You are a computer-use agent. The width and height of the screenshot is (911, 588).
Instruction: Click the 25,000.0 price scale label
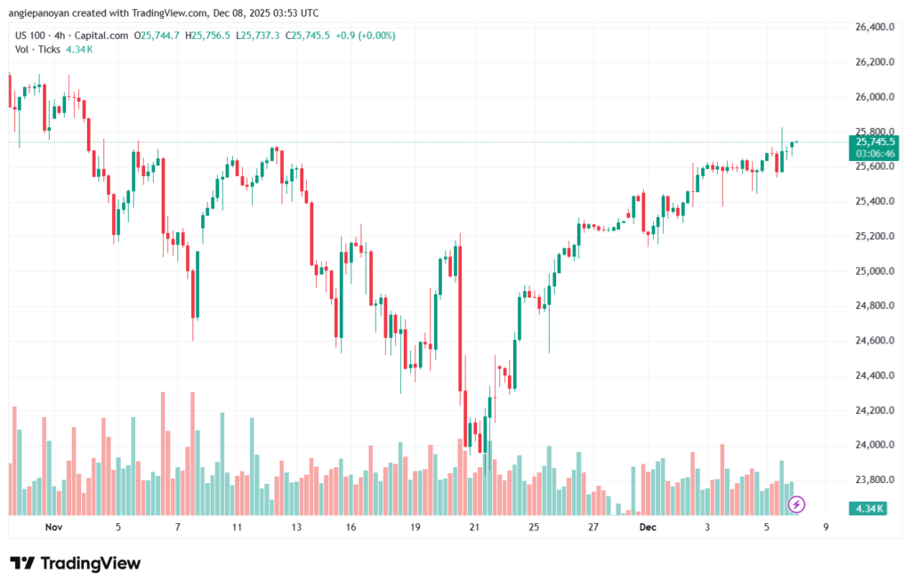coord(874,271)
